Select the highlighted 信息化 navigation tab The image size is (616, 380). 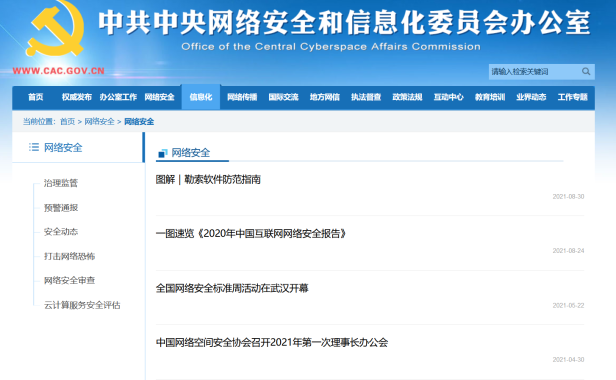201,97
